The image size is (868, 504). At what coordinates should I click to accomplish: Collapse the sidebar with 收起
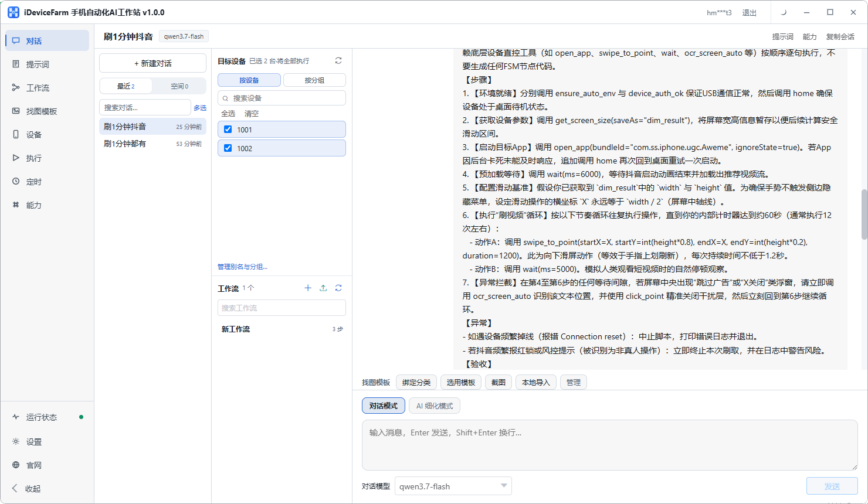click(x=48, y=489)
